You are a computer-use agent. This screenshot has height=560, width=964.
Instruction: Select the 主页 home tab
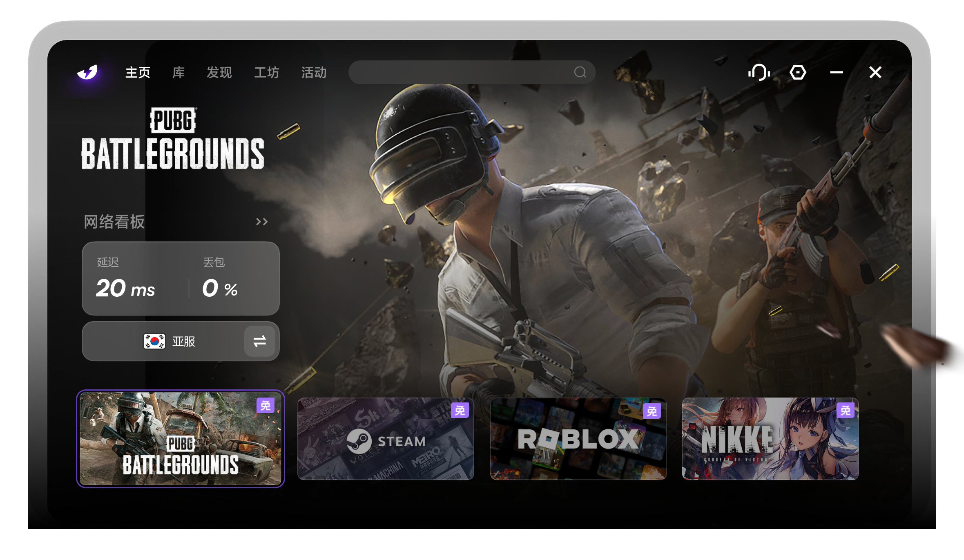[138, 73]
